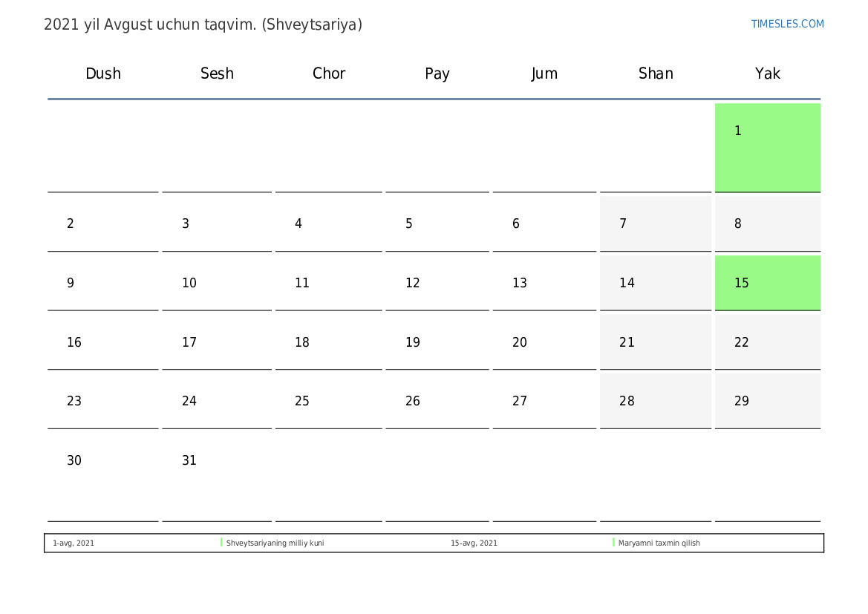Click the Dush weekday column header

pos(103,74)
